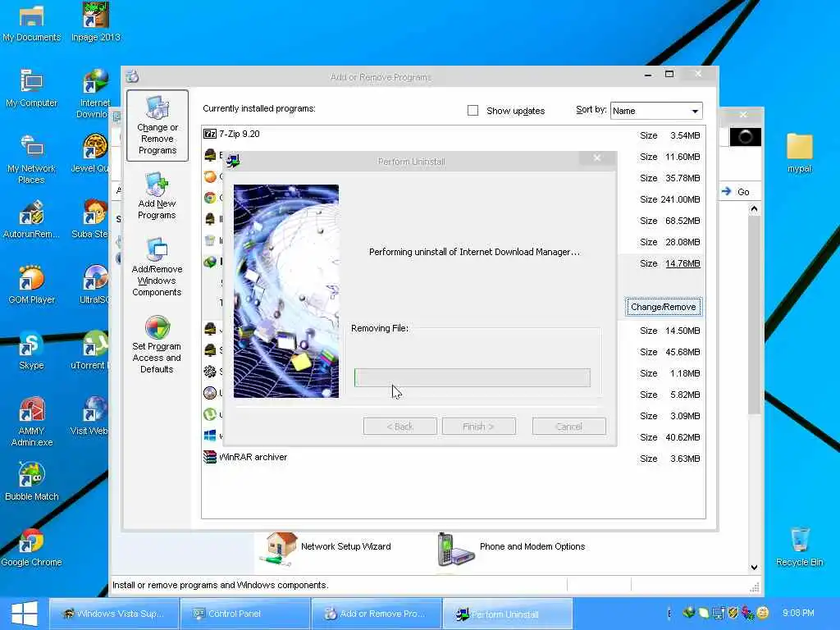Open Set Program Access and Defaults
Screen dimensions: 840x630
(157, 345)
